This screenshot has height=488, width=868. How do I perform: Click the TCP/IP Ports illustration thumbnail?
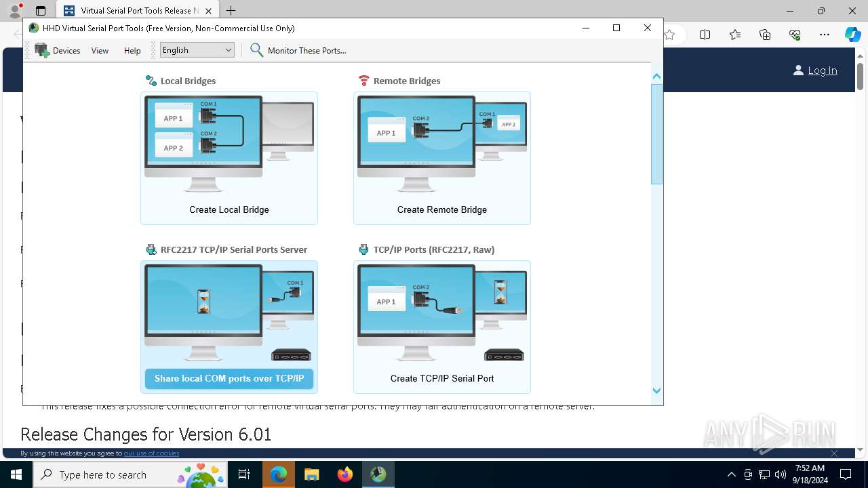tap(442, 313)
